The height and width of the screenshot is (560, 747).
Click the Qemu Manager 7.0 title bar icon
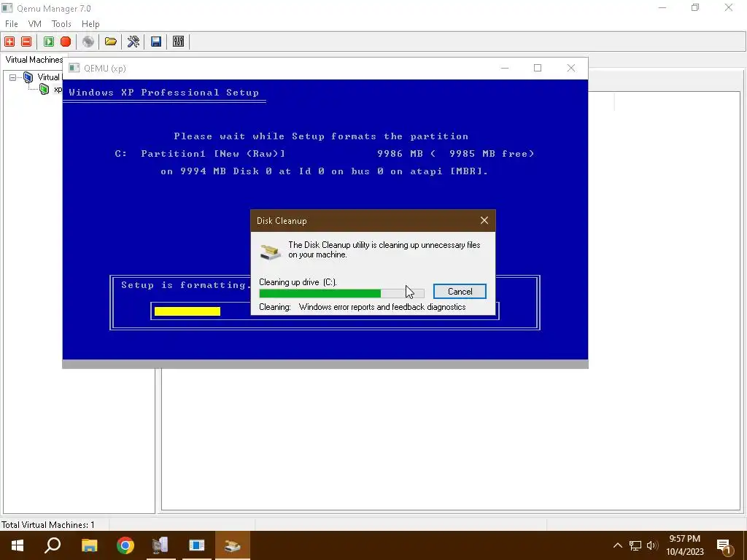[x=7, y=8]
